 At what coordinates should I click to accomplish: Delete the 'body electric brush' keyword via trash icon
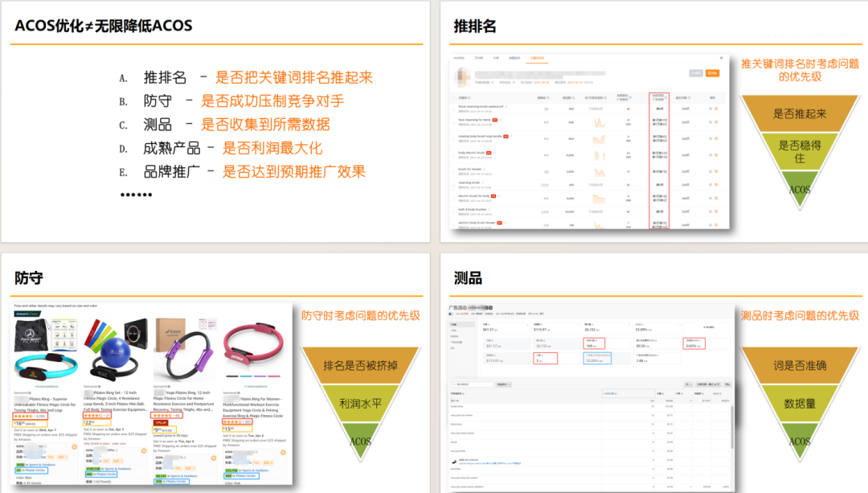click(716, 155)
